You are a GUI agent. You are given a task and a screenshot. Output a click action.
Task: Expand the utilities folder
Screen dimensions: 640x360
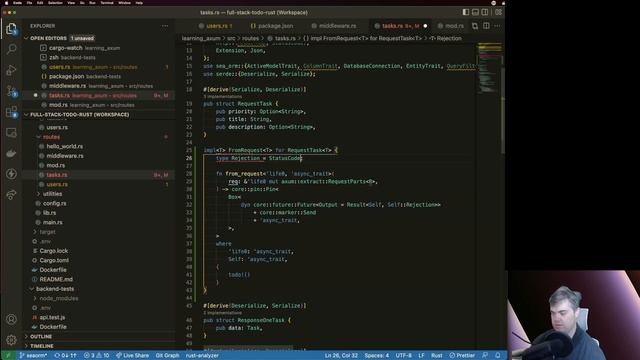tap(53, 194)
